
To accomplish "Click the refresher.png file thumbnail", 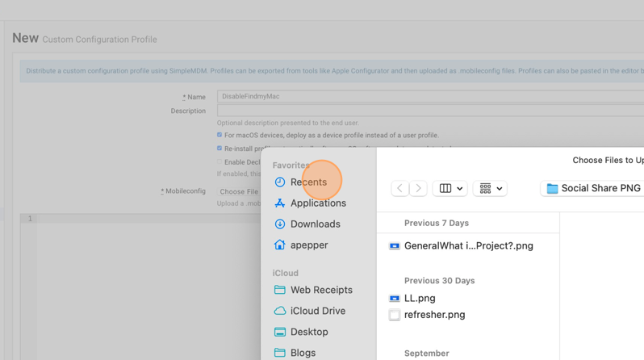I will [395, 315].
